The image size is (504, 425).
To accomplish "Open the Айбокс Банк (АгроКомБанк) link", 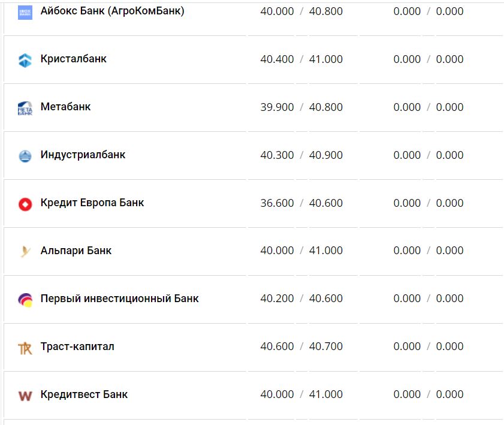I will coord(112,11).
